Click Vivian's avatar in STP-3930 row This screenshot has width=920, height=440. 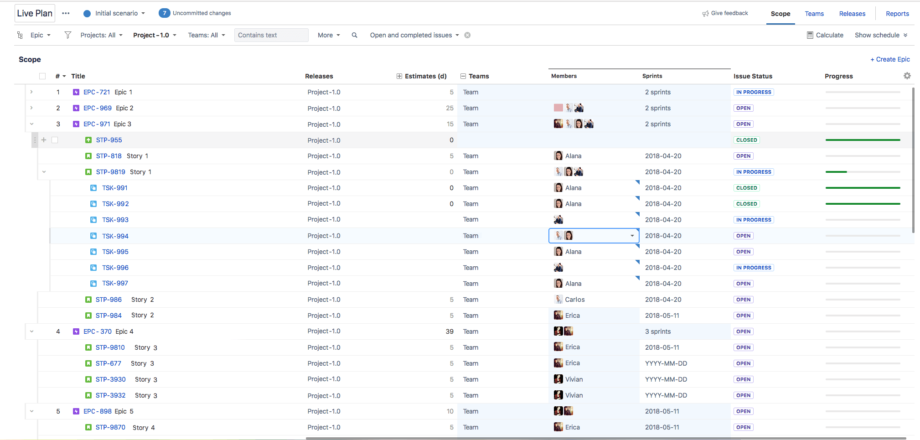coord(559,379)
